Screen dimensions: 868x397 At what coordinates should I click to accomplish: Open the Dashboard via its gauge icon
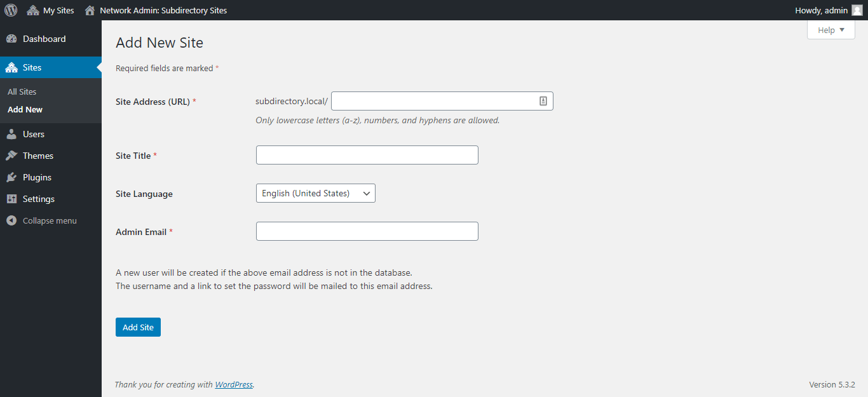pyautogui.click(x=11, y=39)
